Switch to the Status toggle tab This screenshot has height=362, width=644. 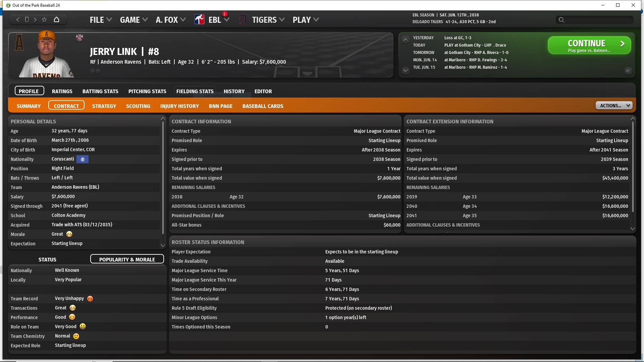coord(47,259)
